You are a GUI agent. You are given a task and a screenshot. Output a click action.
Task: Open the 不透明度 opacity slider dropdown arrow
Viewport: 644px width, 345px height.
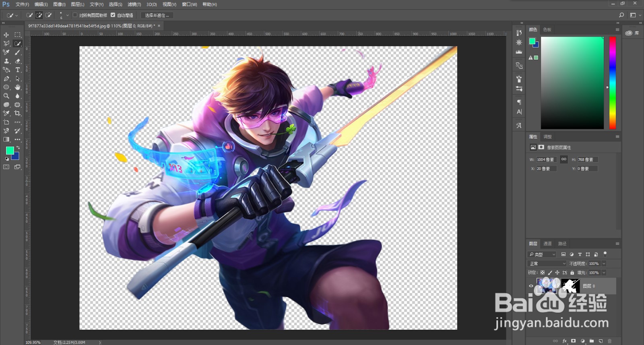click(604, 264)
